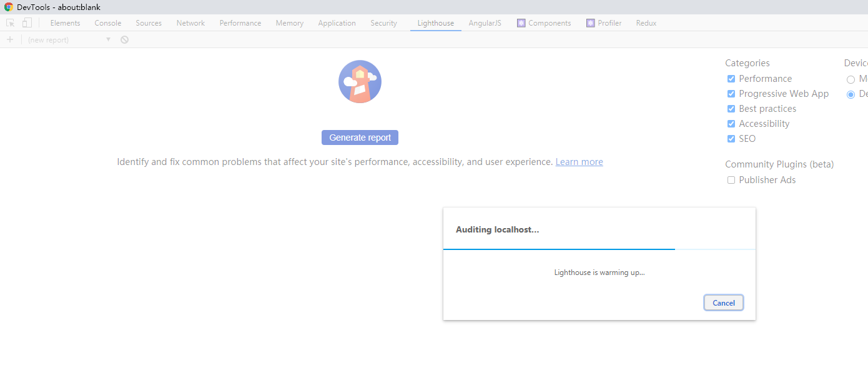868x365 pixels.
Task: Click the plus new report icon
Action: coord(9,39)
